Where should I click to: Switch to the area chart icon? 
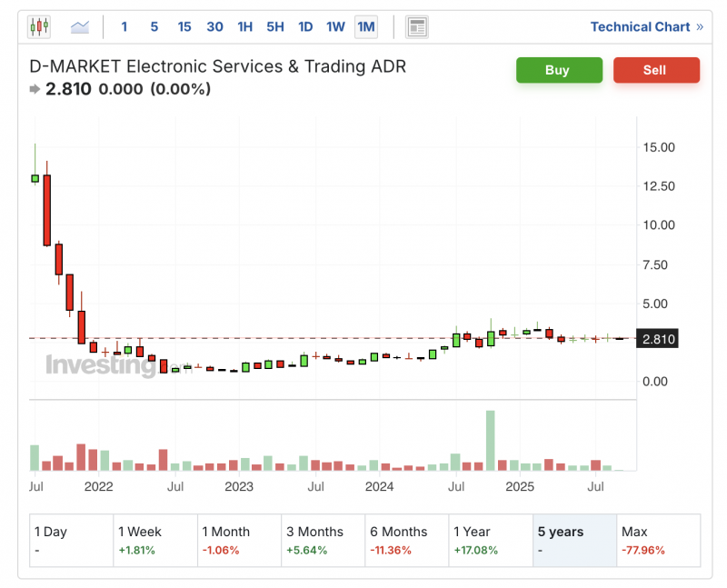80,27
